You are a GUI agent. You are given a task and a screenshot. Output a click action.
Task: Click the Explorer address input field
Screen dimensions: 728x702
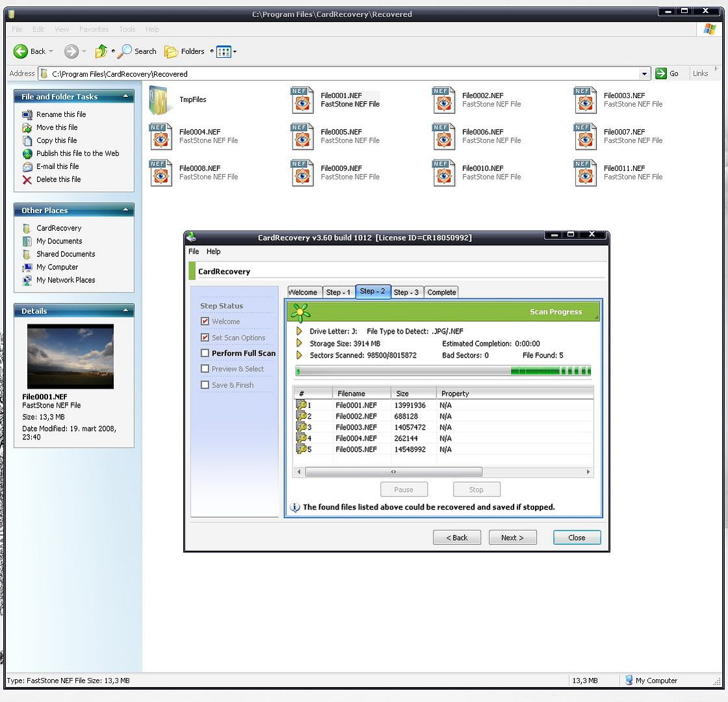pos(344,74)
